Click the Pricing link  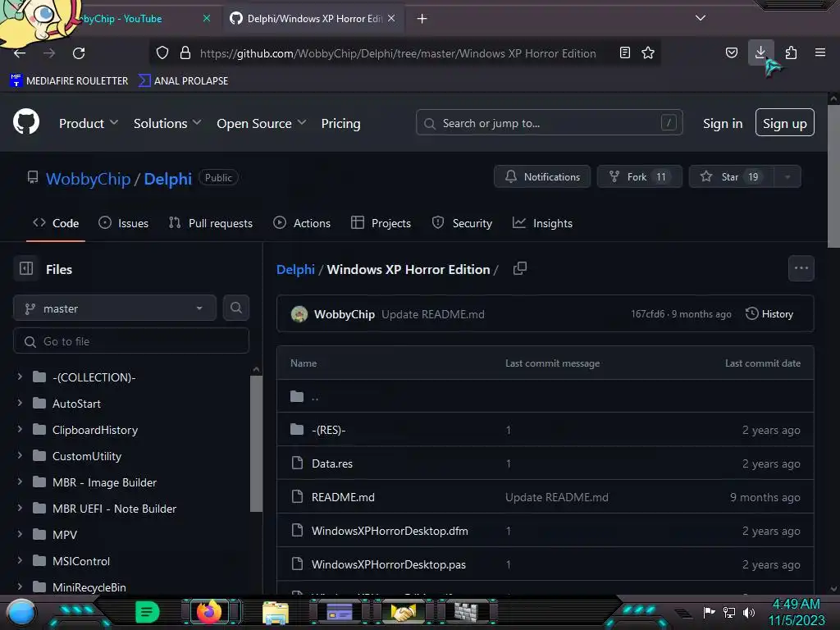tap(340, 123)
